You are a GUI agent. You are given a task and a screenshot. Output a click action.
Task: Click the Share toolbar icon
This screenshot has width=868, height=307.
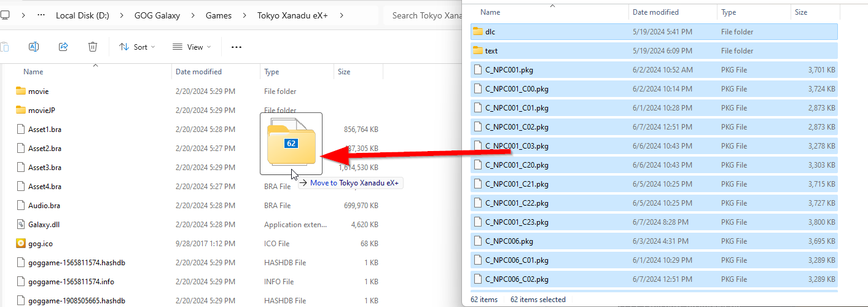(63, 47)
